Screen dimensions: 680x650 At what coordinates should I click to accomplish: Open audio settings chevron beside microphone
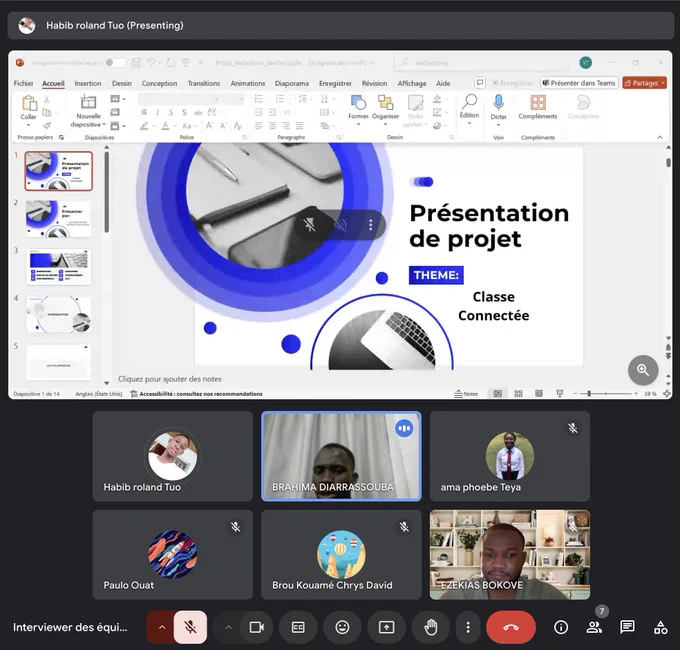click(x=161, y=627)
